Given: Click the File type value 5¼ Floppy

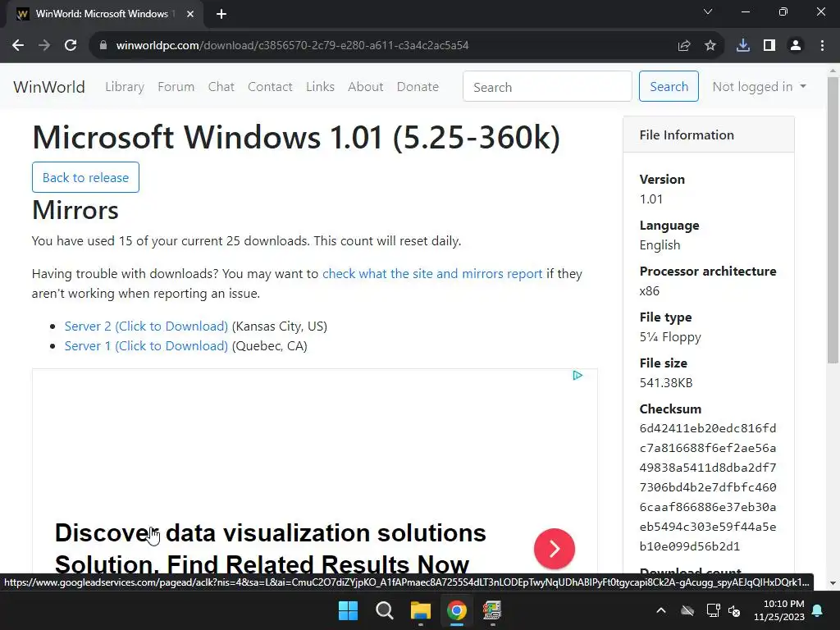Looking at the screenshot, I should coord(670,337).
